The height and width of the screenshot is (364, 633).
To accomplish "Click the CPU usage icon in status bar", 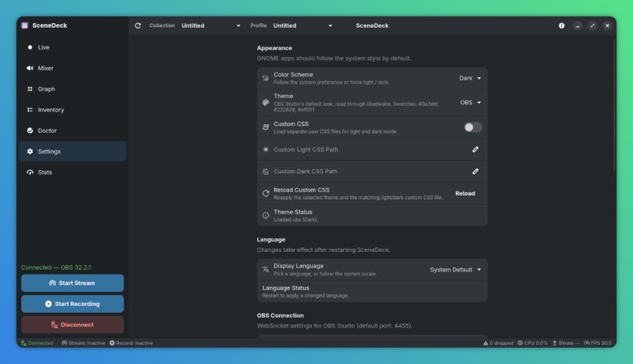I will 520,343.
